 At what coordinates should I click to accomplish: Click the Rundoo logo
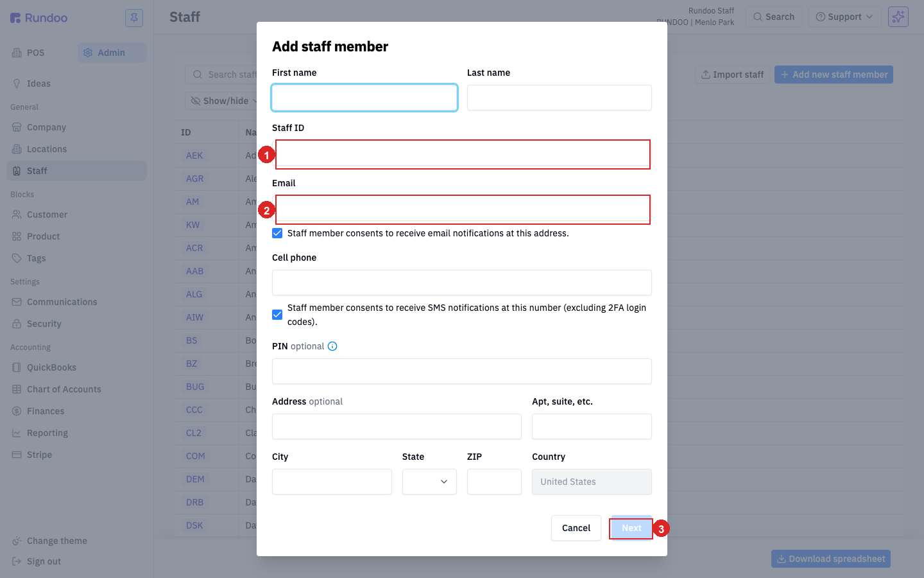pos(38,18)
